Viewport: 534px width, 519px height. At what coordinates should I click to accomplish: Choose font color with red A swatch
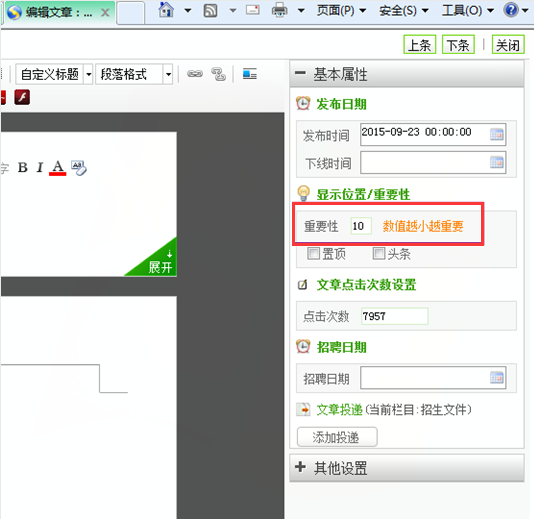click(x=58, y=168)
